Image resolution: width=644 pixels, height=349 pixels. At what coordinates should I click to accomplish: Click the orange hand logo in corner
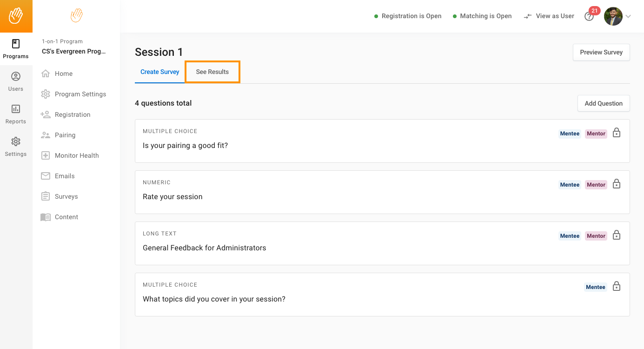(16, 16)
